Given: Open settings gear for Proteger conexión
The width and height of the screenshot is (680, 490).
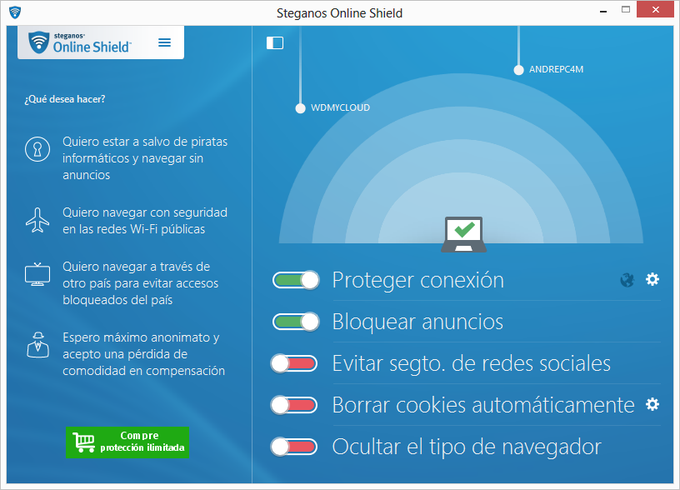Looking at the screenshot, I should [x=652, y=279].
